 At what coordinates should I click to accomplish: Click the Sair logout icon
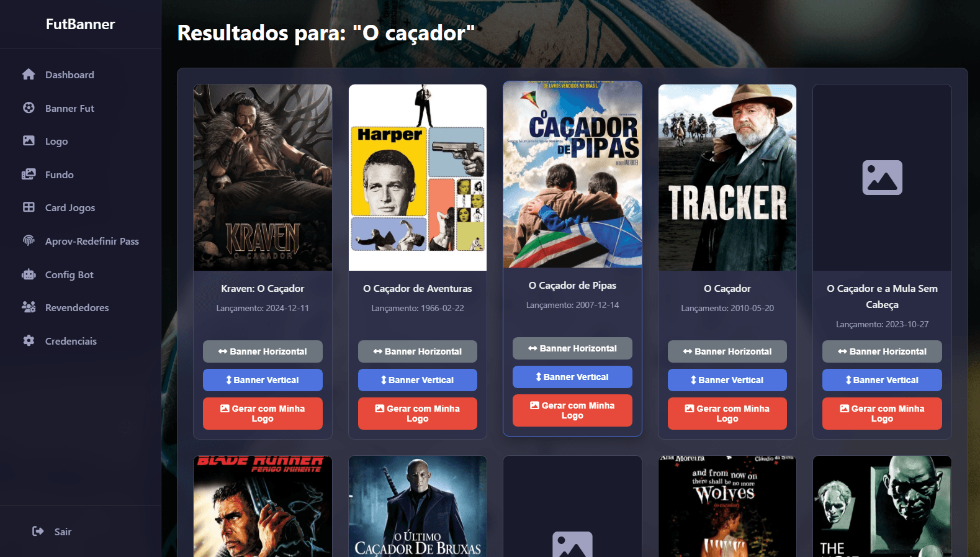coord(38,531)
